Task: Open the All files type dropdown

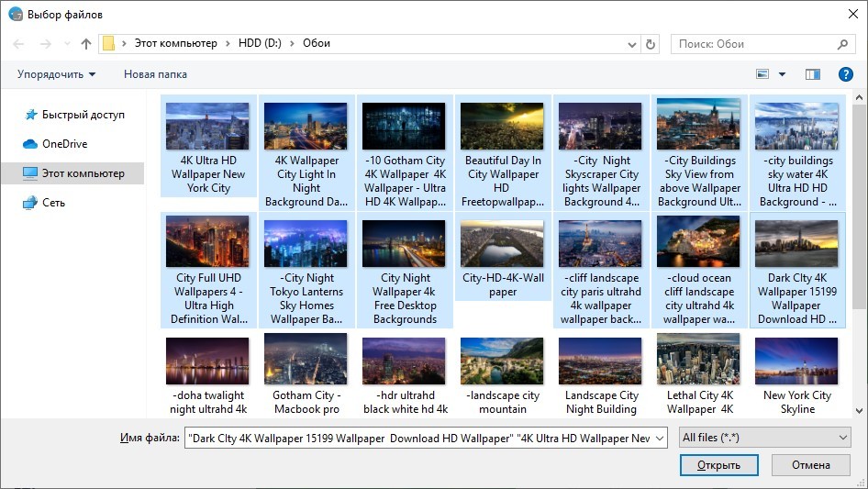Action: [764, 439]
